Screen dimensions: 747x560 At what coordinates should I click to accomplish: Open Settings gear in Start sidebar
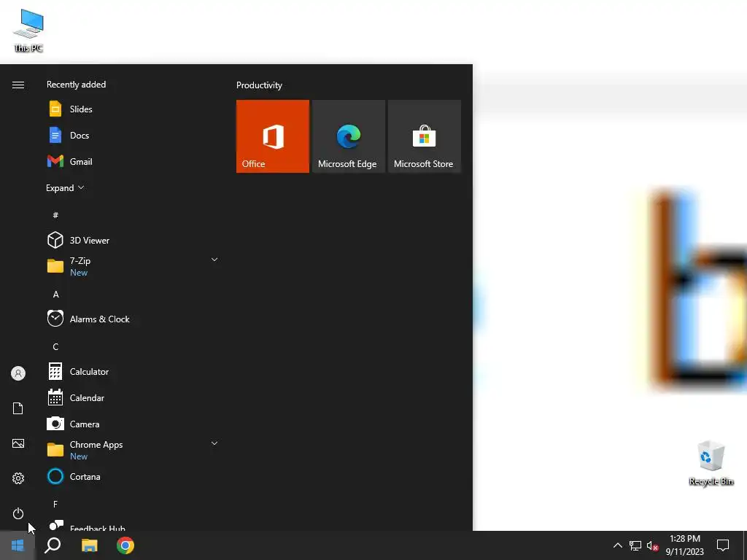(18, 478)
